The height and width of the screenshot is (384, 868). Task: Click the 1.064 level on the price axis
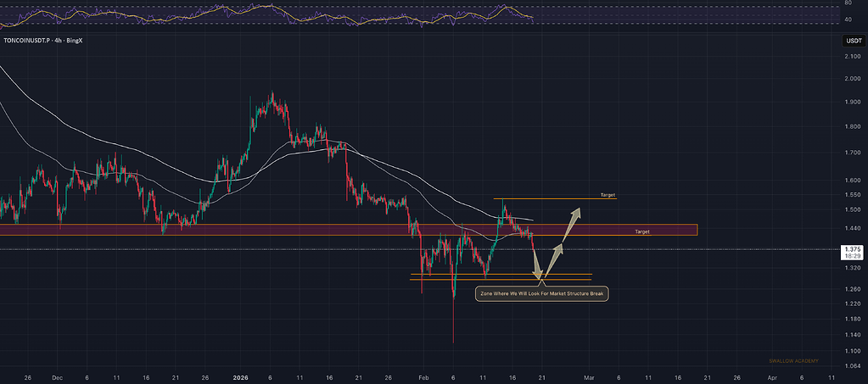pyautogui.click(x=853, y=365)
